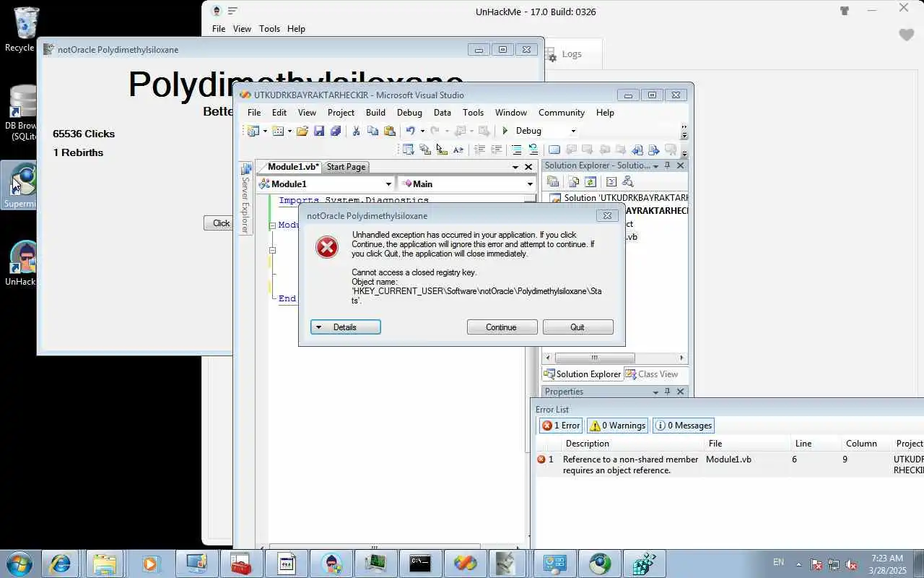924x578 pixels.
Task: Click the Solution Explorer scrollbar right arrow
Action: (681, 358)
